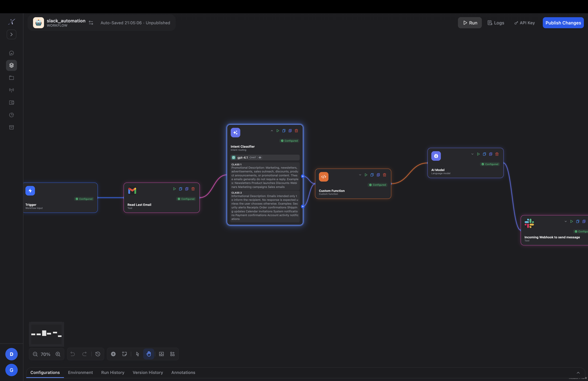Open the version history clock icon
Image resolution: width=588 pixels, height=381 pixels.
(98, 354)
